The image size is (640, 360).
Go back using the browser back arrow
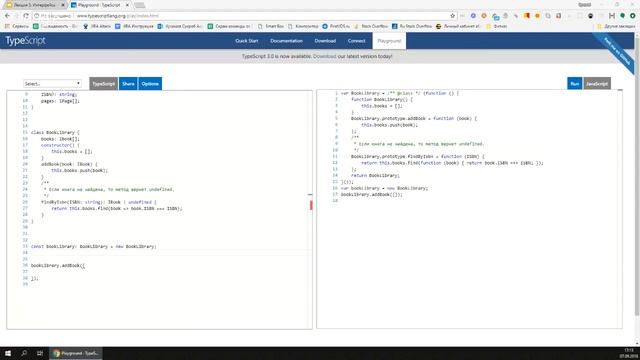click(7, 16)
